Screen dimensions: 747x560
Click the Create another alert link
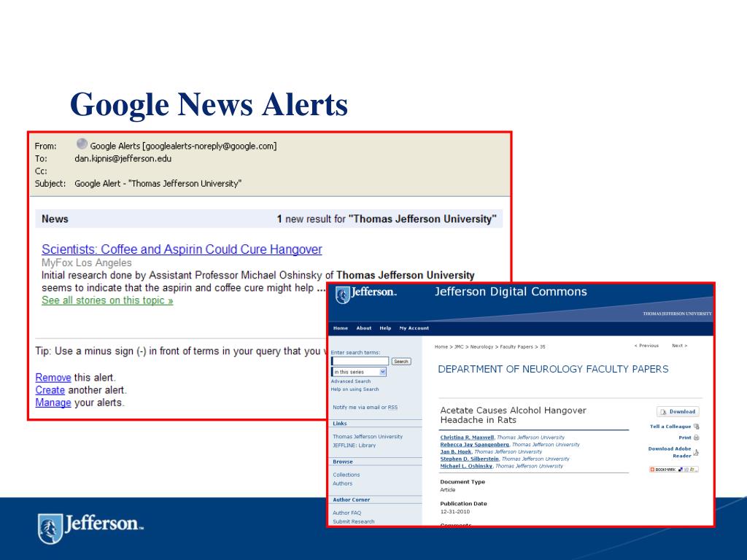click(50, 390)
